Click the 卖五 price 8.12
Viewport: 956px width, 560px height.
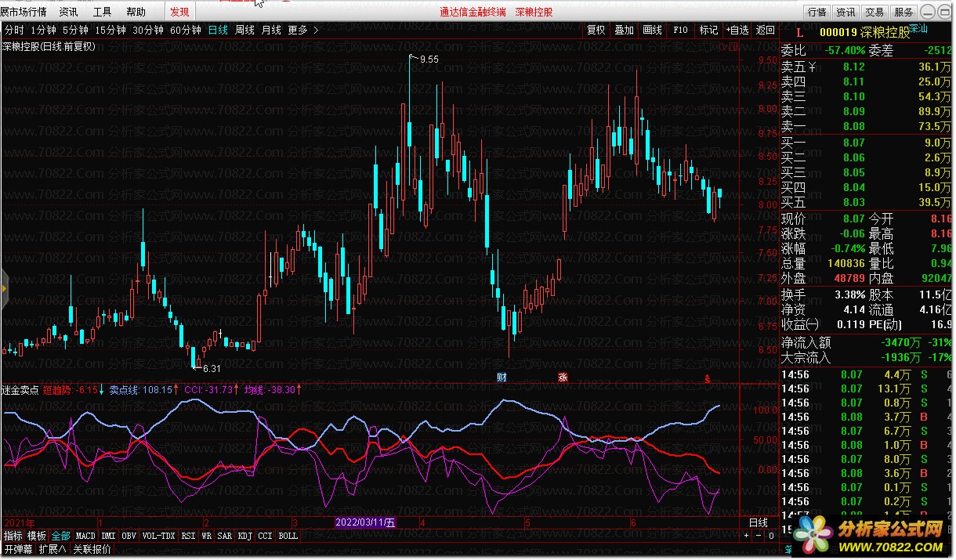(x=854, y=67)
